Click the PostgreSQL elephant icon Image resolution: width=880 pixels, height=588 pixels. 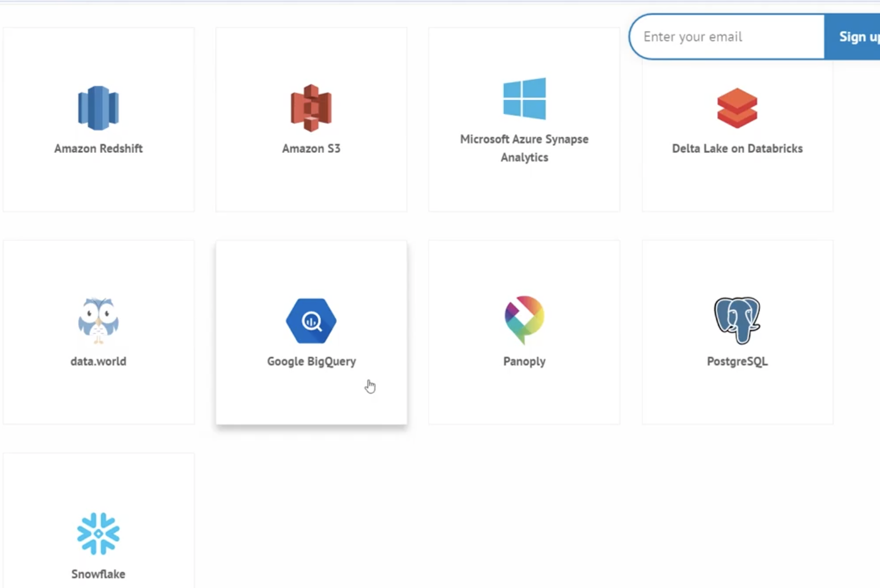click(737, 320)
